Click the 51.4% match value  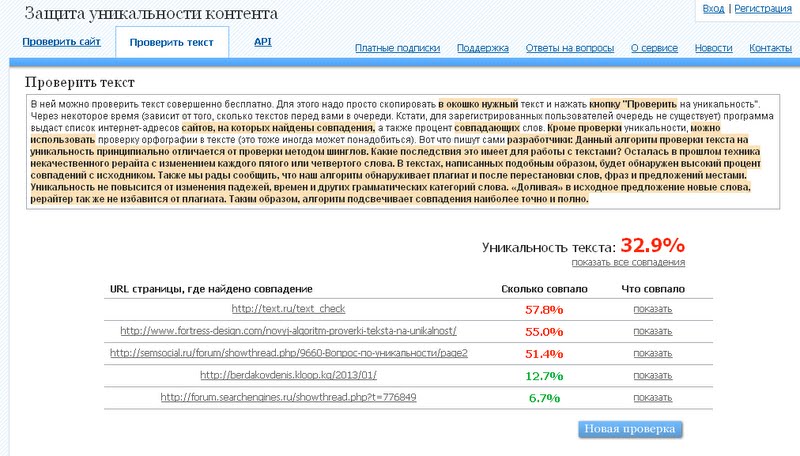(x=544, y=353)
